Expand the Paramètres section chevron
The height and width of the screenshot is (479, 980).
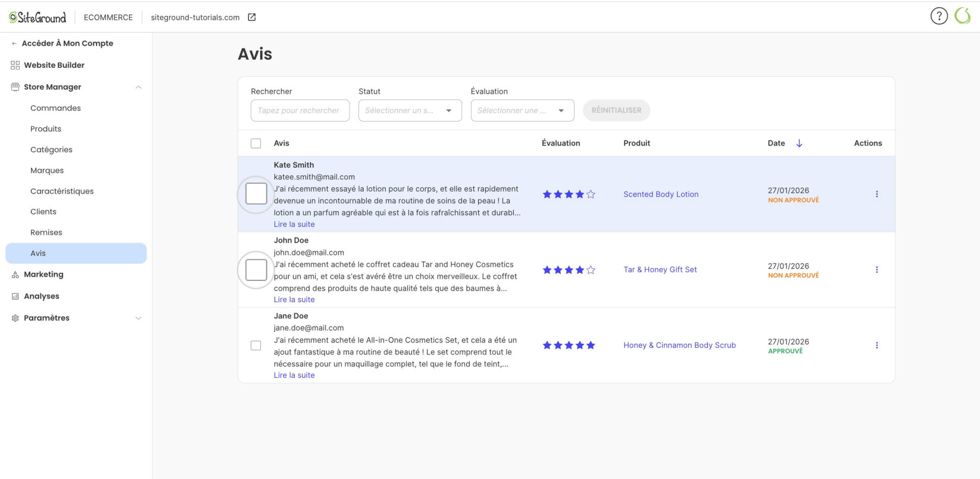(x=138, y=318)
